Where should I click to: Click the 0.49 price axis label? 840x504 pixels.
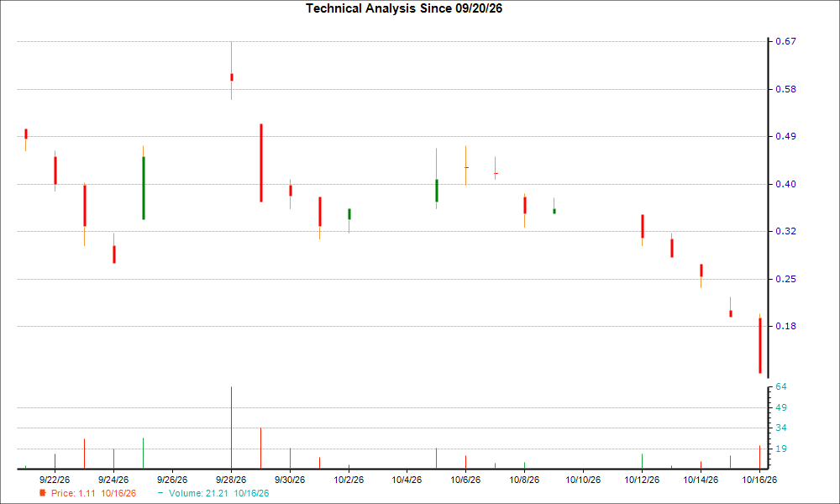786,136
